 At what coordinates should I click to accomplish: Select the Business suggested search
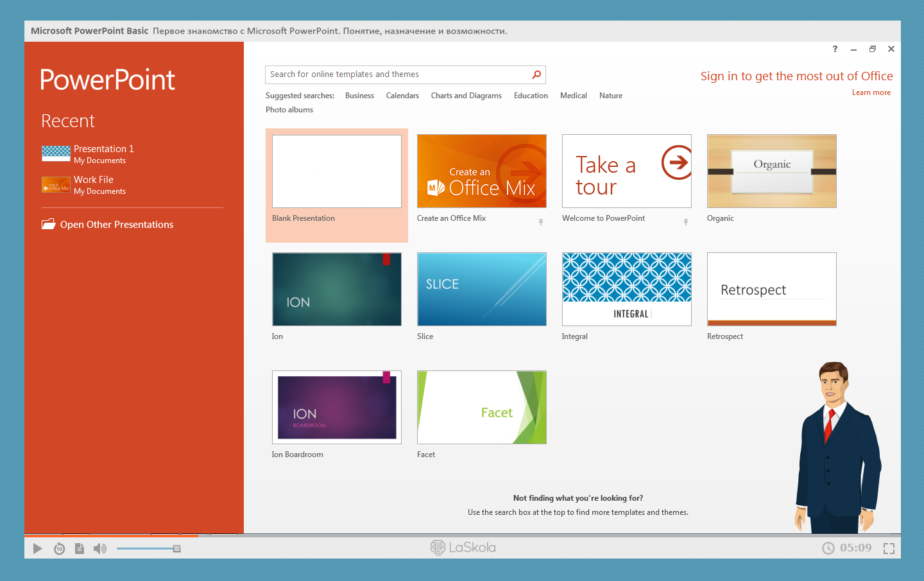(359, 96)
